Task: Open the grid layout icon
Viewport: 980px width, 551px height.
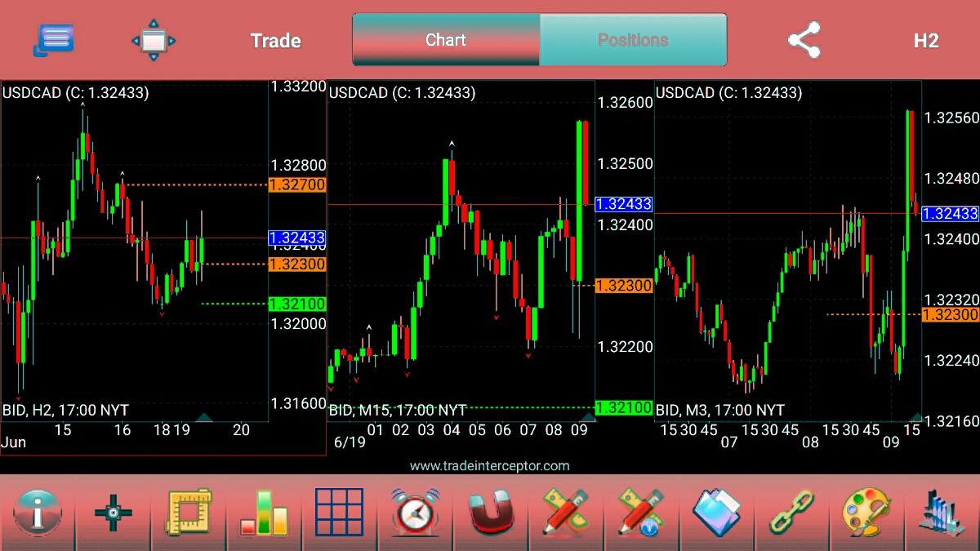Action: click(339, 513)
